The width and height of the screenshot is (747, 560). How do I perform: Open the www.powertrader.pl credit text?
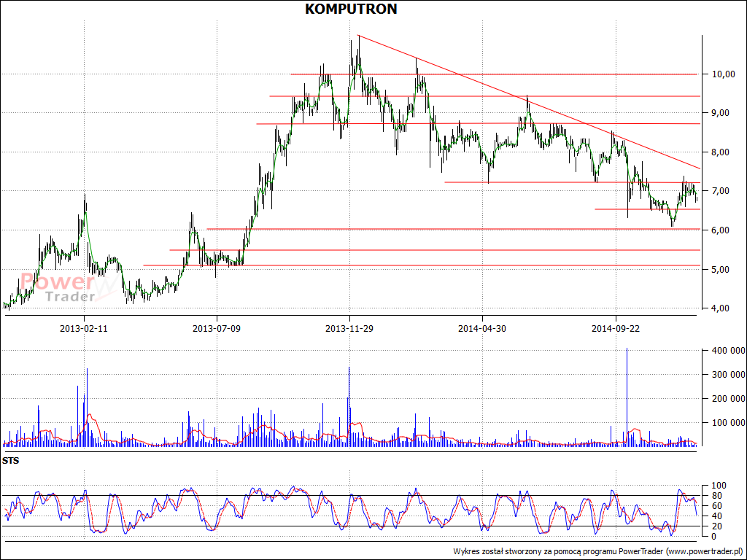(x=705, y=551)
